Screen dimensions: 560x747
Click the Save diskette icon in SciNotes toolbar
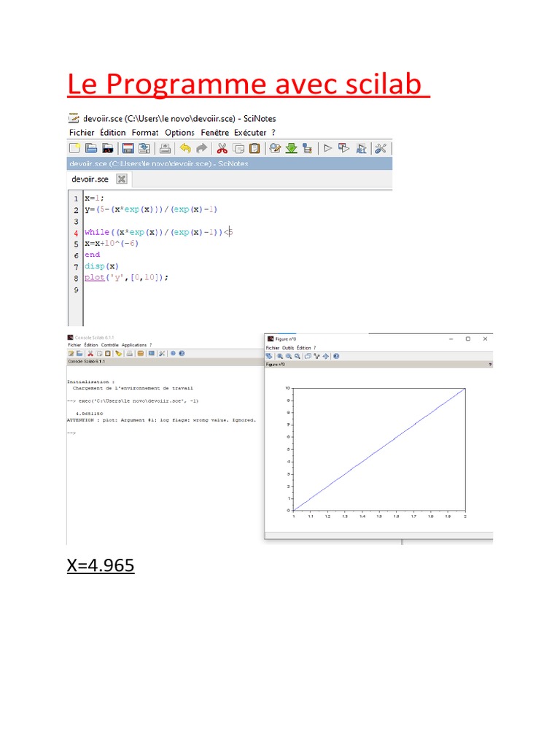pyautogui.click(x=128, y=148)
